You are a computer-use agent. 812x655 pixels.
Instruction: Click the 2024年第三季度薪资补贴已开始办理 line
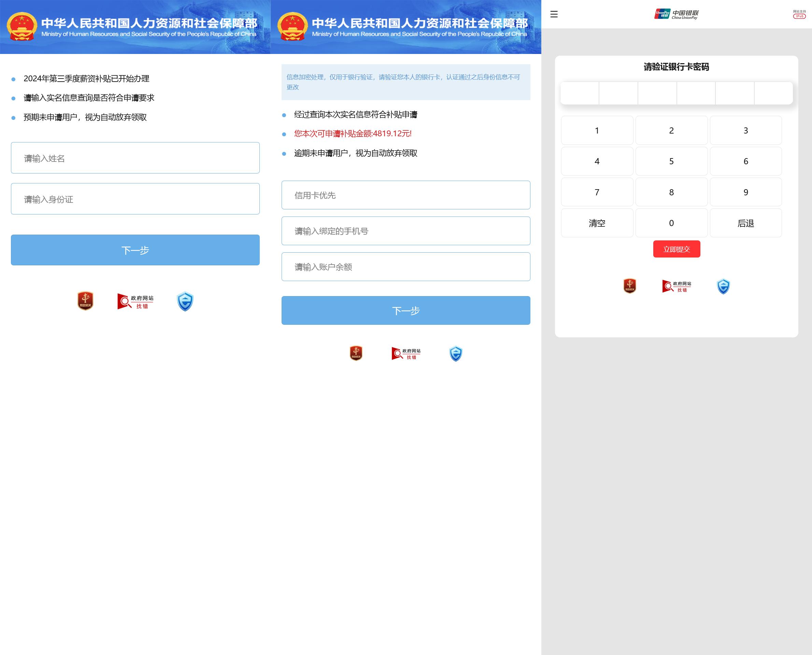[86, 79]
